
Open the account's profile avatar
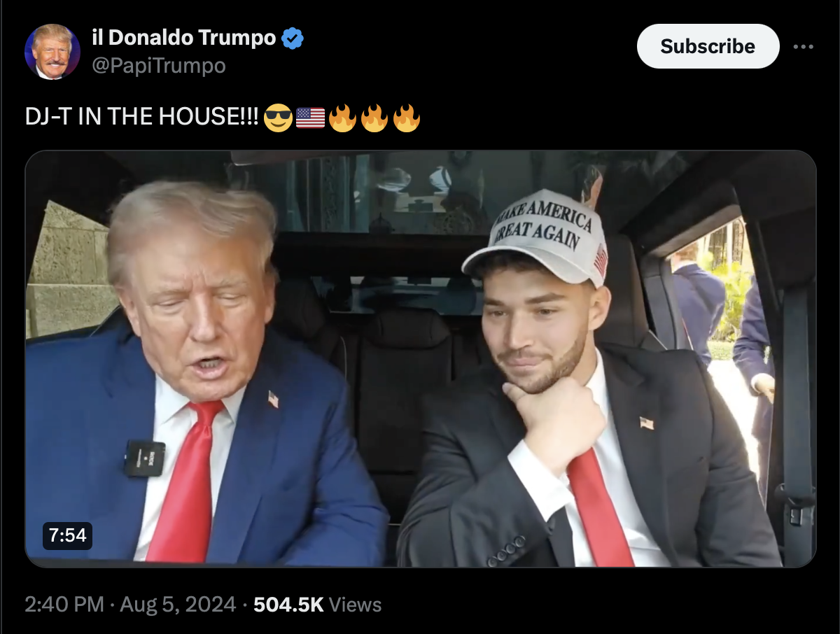pos(52,52)
